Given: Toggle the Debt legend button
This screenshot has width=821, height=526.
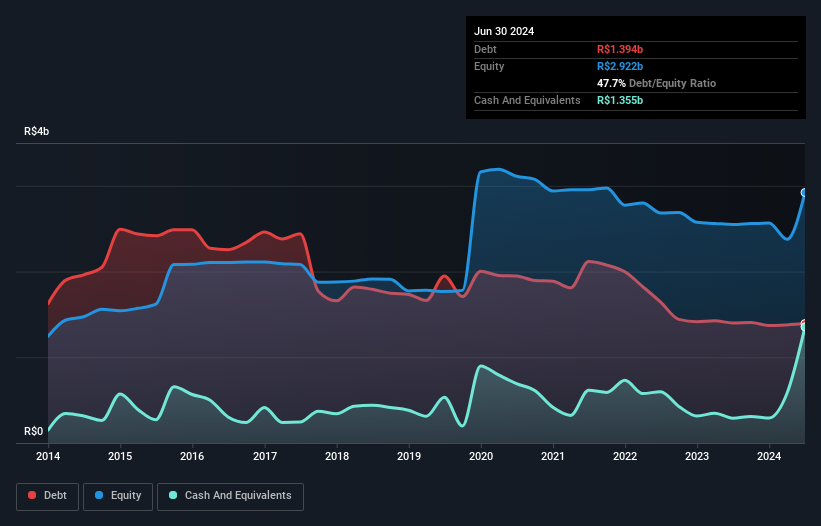Looking at the screenshot, I should tap(46, 495).
